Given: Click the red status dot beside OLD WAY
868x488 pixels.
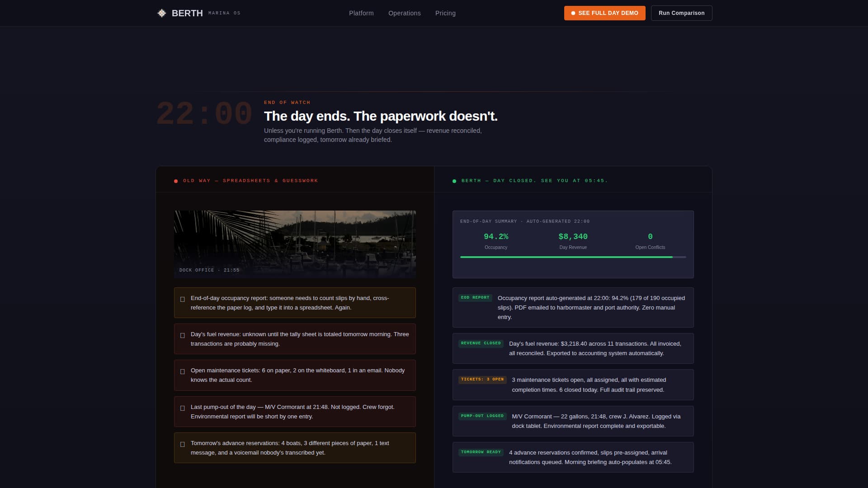Looking at the screenshot, I should pyautogui.click(x=175, y=180).
